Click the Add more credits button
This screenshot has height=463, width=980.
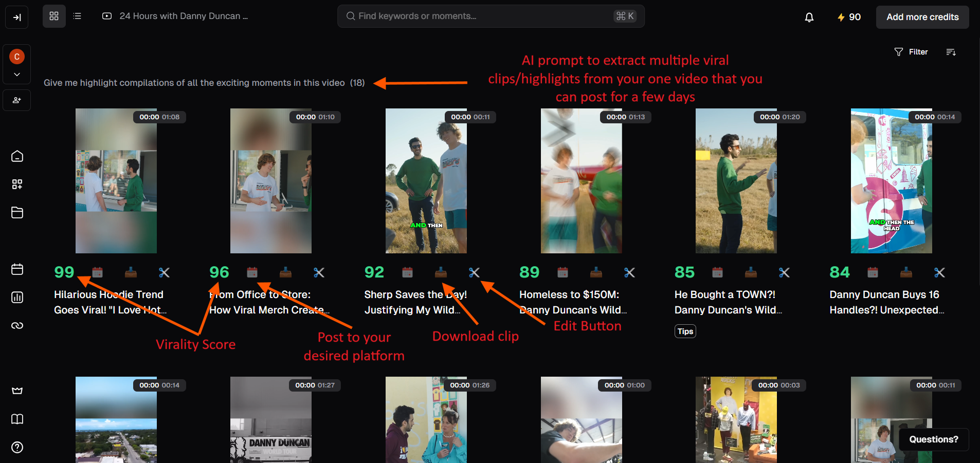[922, 17]
